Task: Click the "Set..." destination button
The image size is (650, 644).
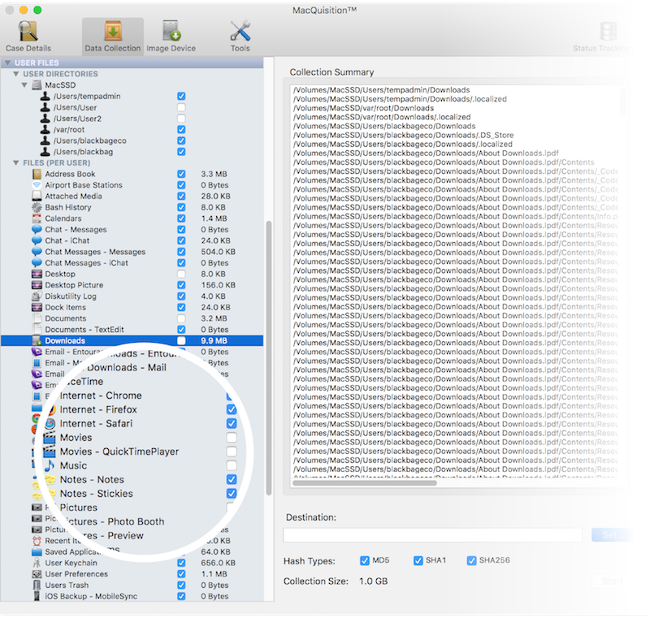Action: point(612,535)
